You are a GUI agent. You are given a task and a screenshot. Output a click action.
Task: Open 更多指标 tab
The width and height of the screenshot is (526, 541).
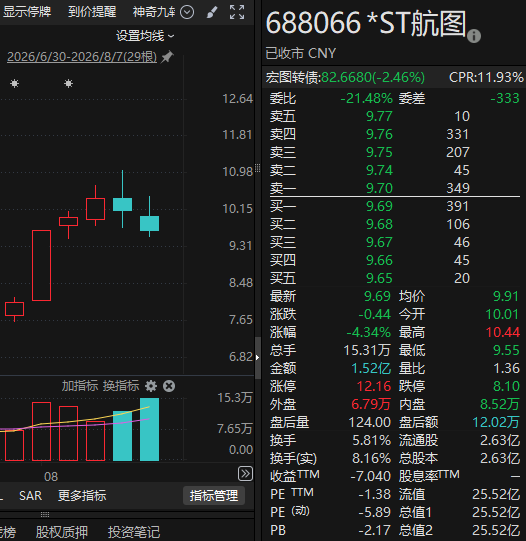pos(82,496)
